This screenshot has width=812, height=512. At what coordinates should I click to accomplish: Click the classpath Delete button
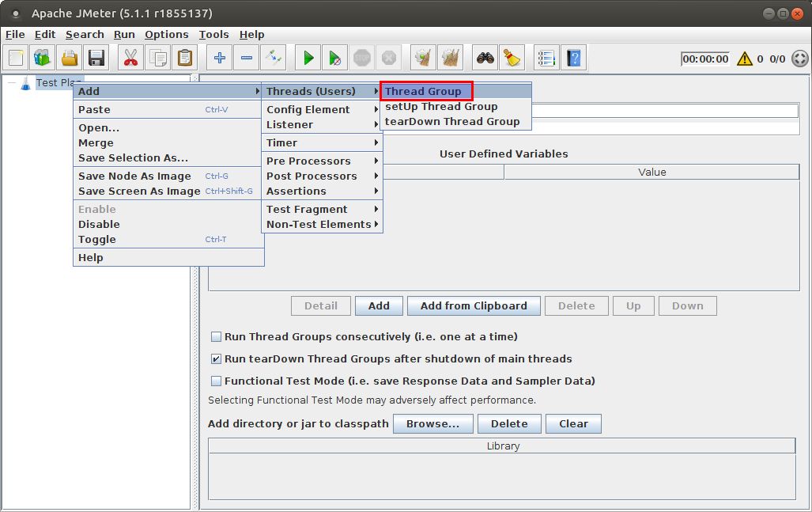(509, 424)
